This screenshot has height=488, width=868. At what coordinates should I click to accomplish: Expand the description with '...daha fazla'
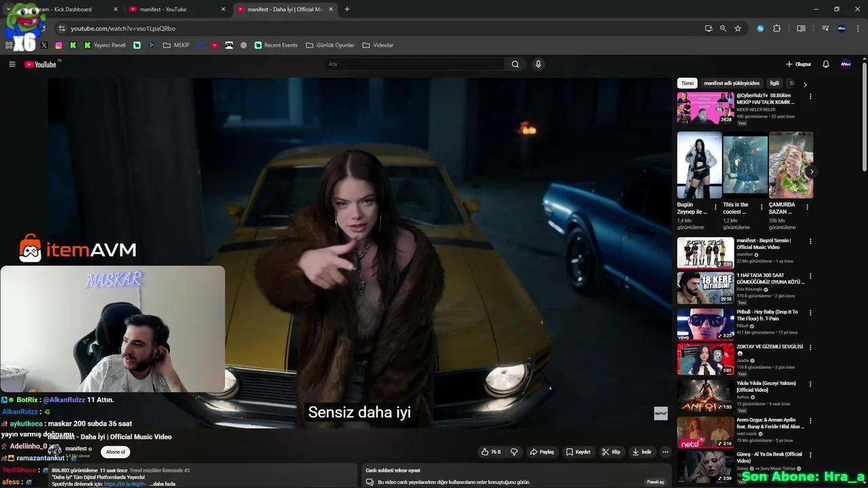pos(163,484)
